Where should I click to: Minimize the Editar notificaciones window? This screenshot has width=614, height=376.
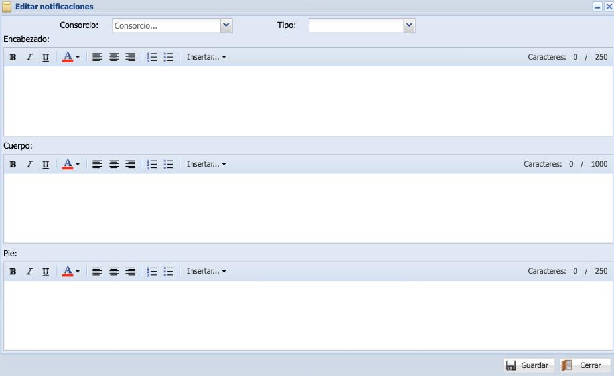pos(598,7)
